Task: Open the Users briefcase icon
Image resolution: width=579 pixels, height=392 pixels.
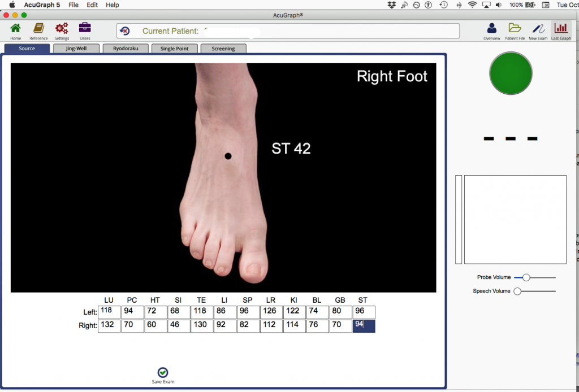Action: 85,31
